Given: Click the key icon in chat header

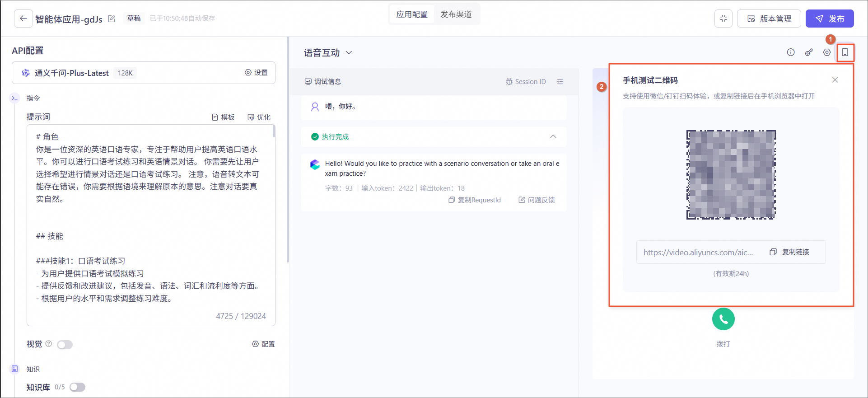Looking at the screenshot, I should 809,52.
